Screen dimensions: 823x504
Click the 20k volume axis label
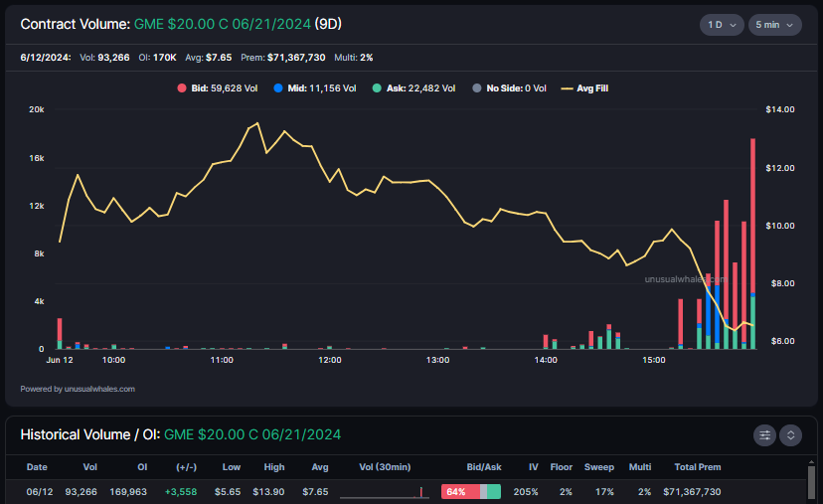click(36, 109)
